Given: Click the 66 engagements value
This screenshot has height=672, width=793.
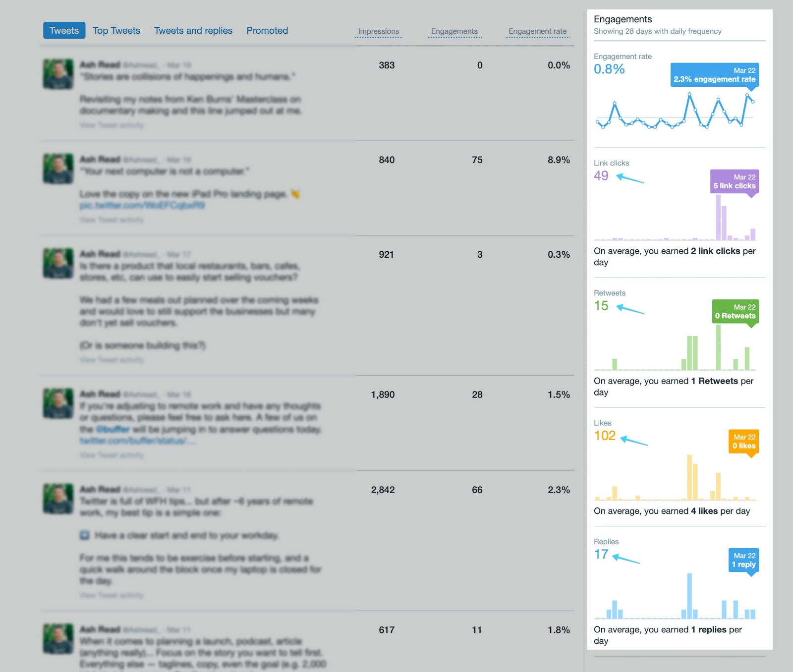Looking at the screenshot, I should (x=477, y=490).
